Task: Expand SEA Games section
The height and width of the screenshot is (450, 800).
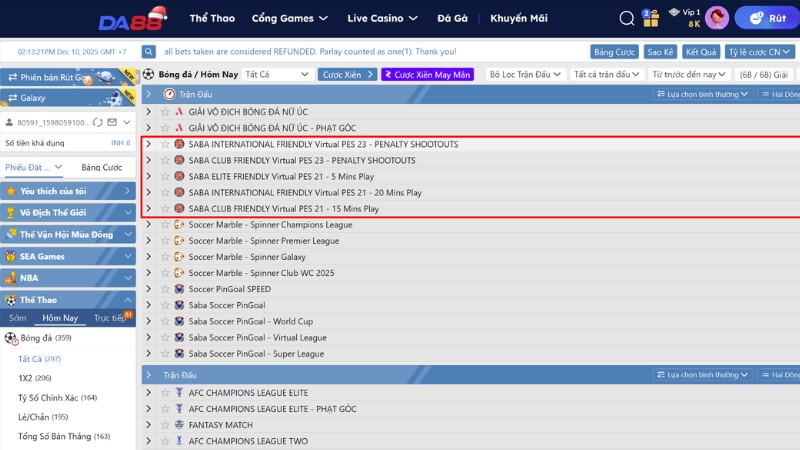Action: [x=68, y=256]
